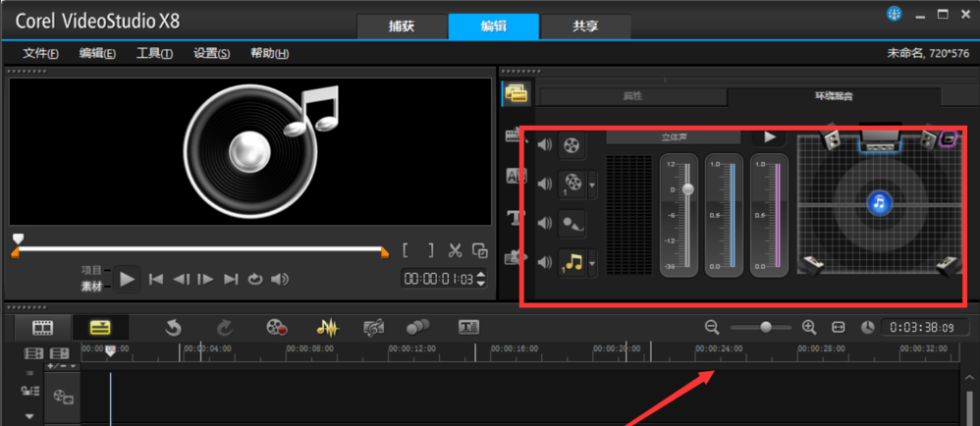Click the purple subwoofer speaker icon
This screenshot has height=426, width=980.
coord(949,139)
